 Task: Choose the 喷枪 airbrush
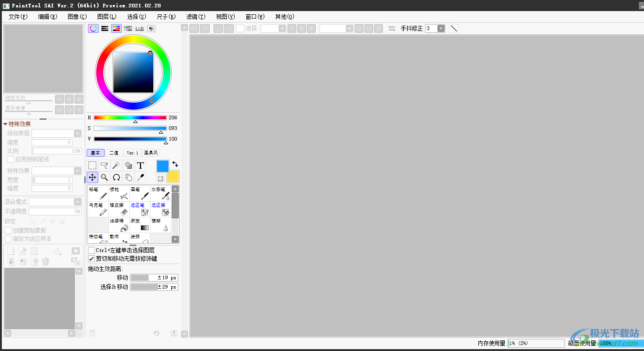tap(119, 193)
